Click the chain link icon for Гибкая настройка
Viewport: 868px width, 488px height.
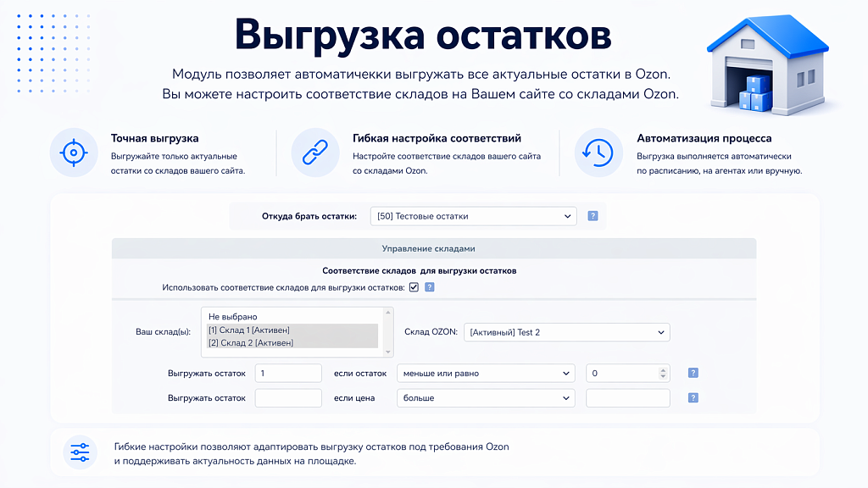(315, 152)
